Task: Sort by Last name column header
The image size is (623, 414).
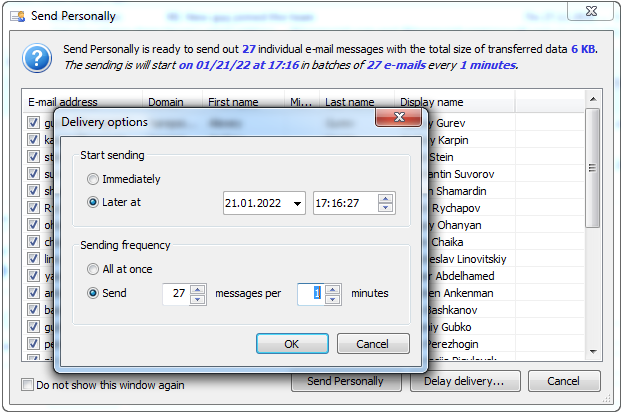Action: point(357,102)
